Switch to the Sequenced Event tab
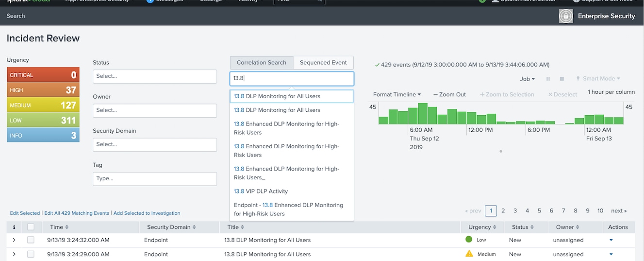 (323, 63)
